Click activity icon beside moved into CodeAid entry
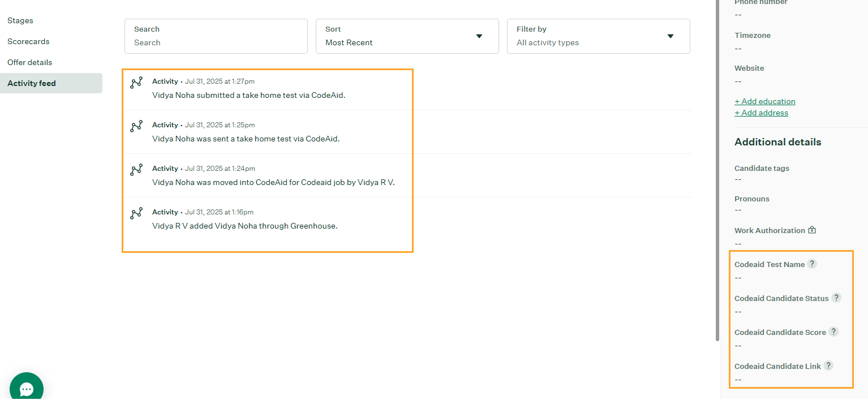 pyautogui.click(x=136, y=170)
